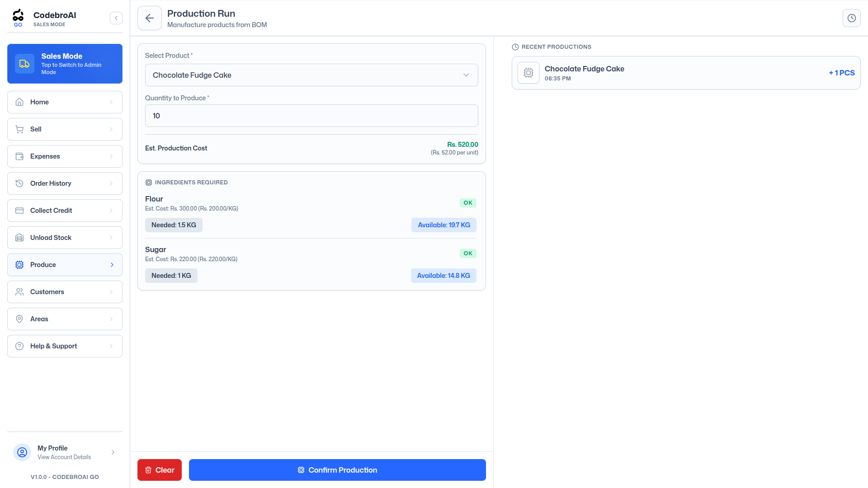Open View Account Details link

point(64,457)
